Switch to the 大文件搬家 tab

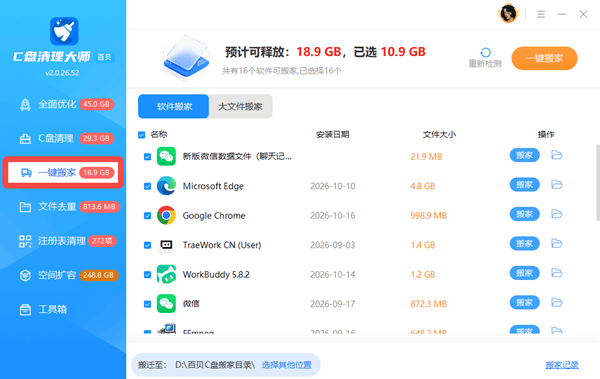[240, 106]
